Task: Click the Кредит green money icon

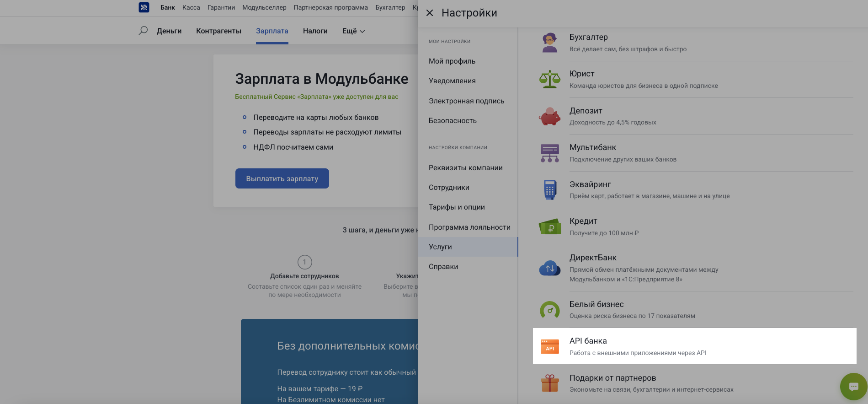Action: click(550, 226)
